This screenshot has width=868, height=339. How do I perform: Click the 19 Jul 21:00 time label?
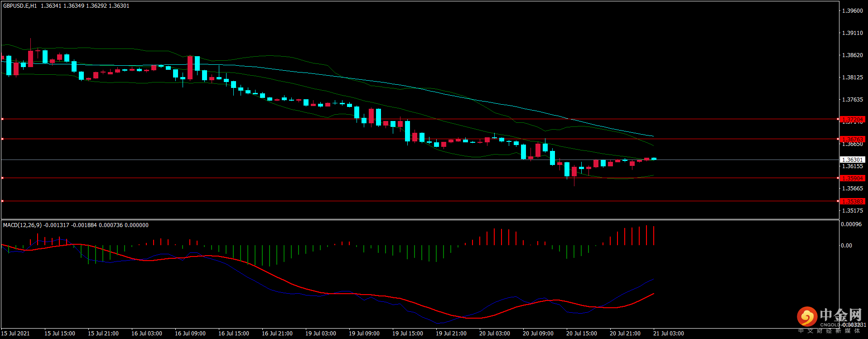point(451,334)
